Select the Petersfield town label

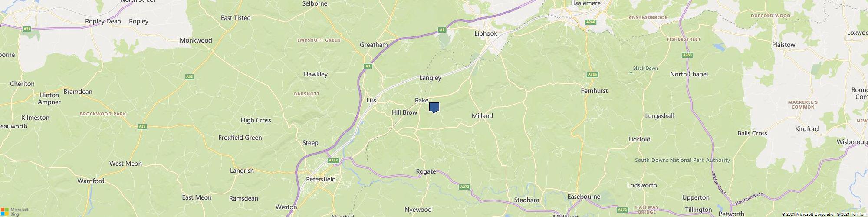click(321, 179)
